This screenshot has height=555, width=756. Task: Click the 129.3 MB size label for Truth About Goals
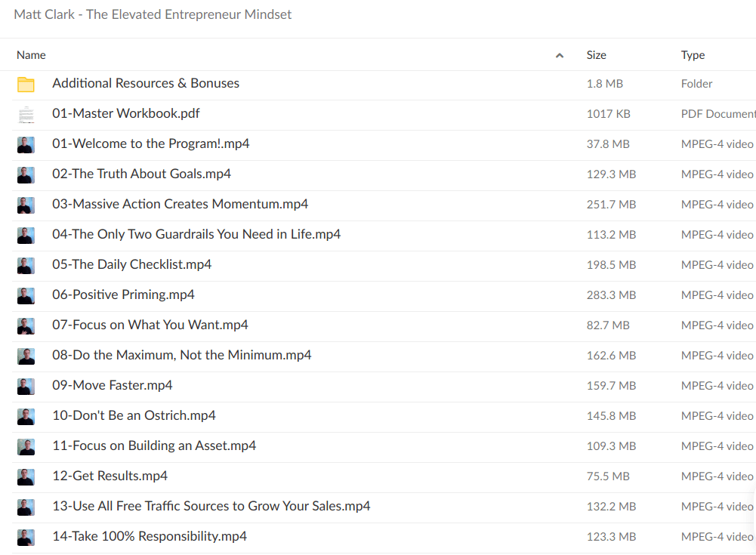click(x=611, y=174)
